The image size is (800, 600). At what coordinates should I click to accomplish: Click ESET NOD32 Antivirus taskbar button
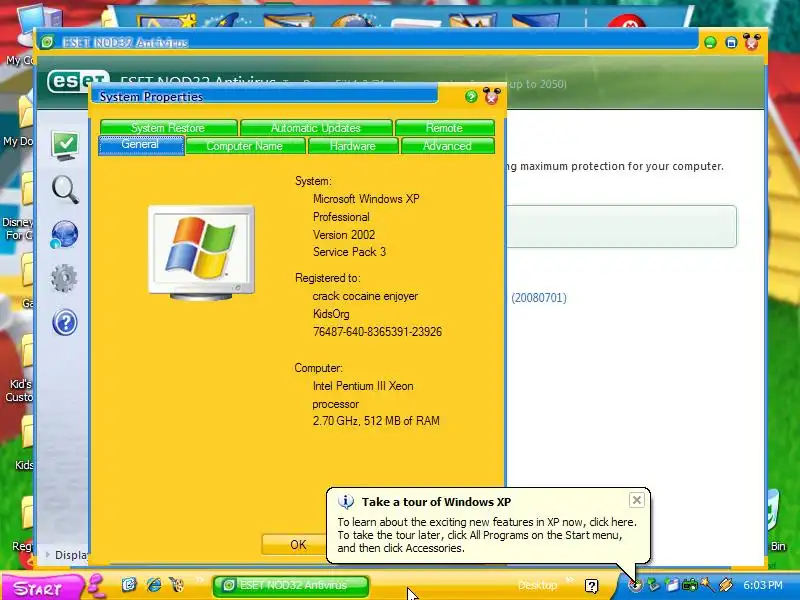(291, 586)
